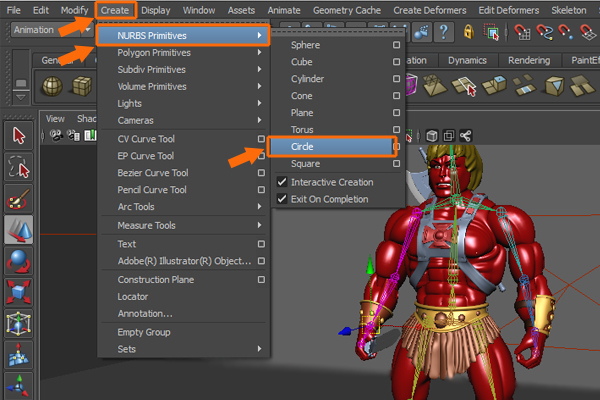The width and height of the screenshot is (600, 400).
Task: Open the help question mark icon
Action: point(442,31)
